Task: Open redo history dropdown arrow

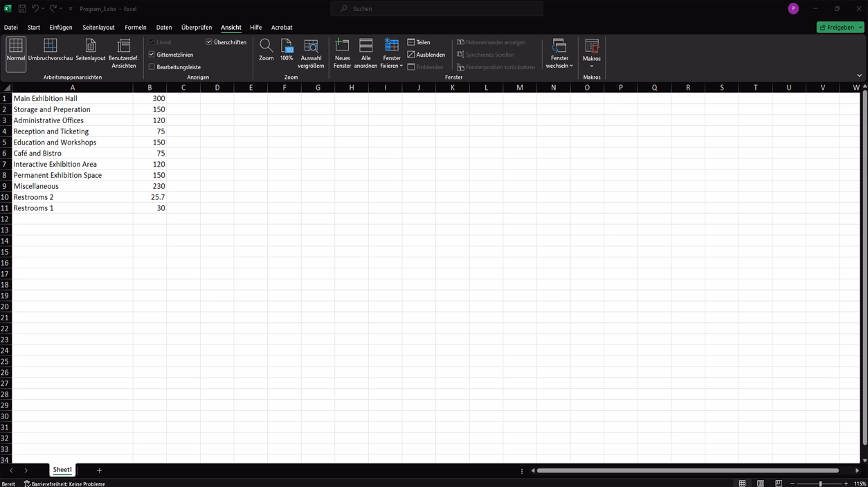Action: click(x=62, y=9)
